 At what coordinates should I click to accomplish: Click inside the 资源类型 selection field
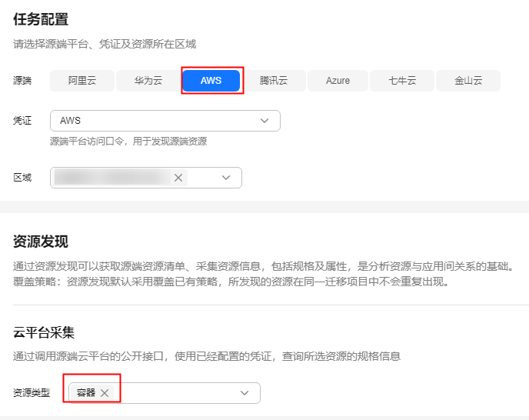tap(165, 393)
